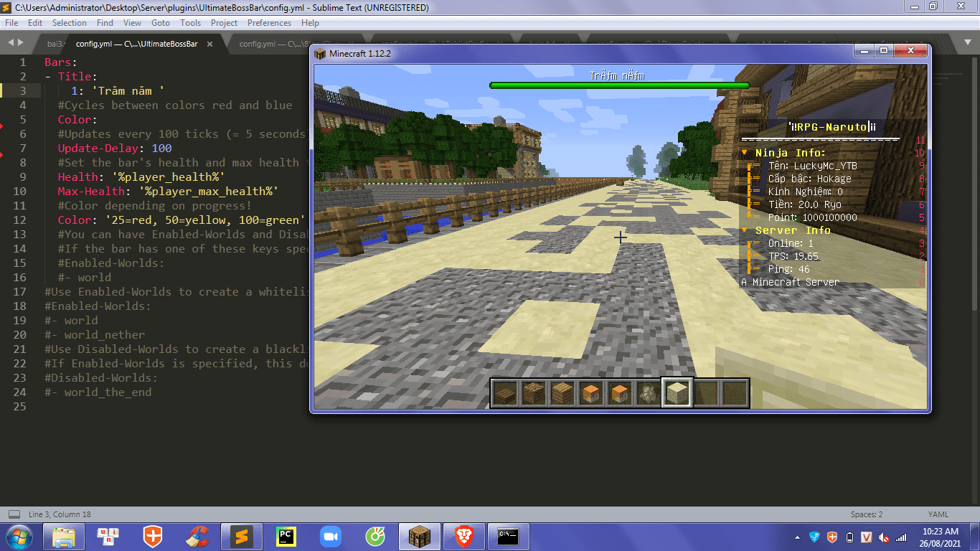Open the Tools menu

click(x=191, y=23)
